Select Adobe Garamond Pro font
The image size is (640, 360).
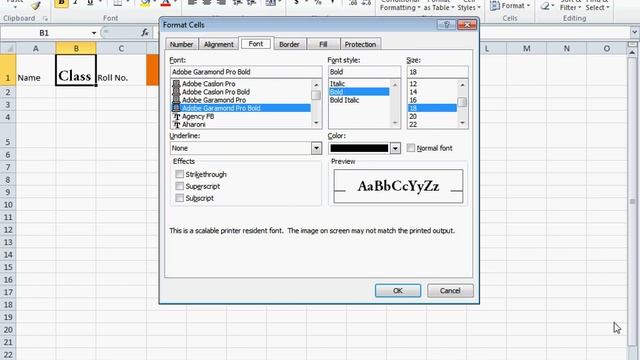coord(213,100)
